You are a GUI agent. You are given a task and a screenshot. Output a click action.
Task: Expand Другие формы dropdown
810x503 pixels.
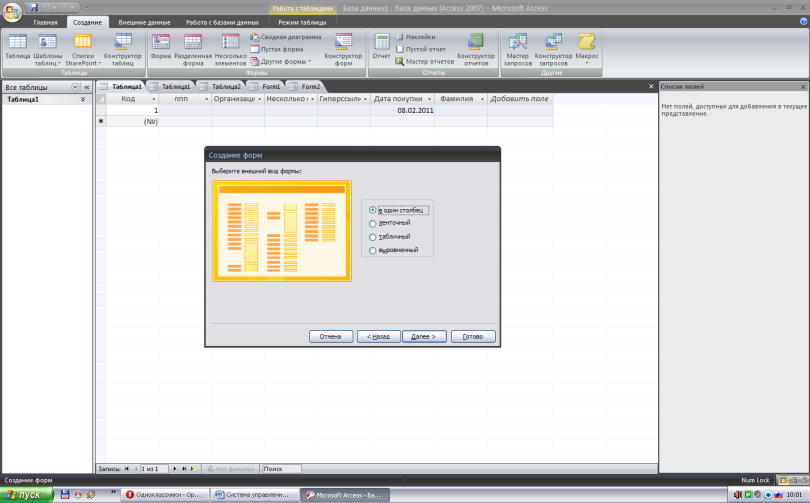coord(281,61)
